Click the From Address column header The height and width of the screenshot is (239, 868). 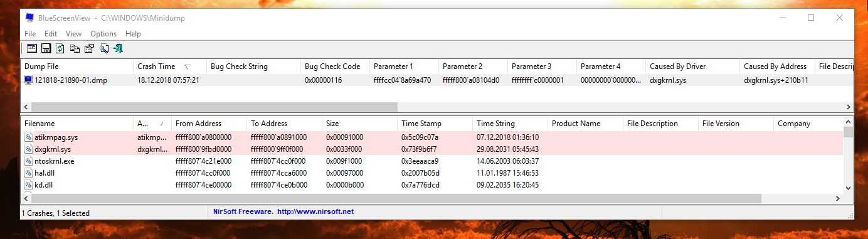(x=209, y=124)
